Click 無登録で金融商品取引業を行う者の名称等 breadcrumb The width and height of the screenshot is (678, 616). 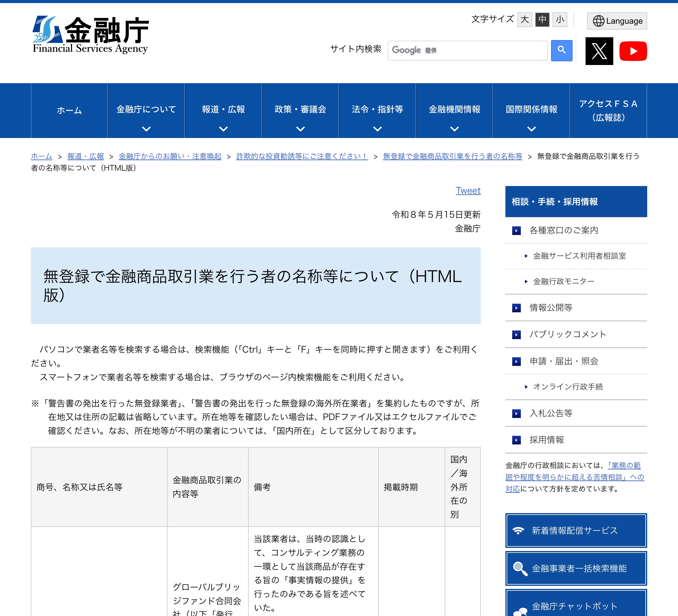pyautogui.click(x=452, y=156)
